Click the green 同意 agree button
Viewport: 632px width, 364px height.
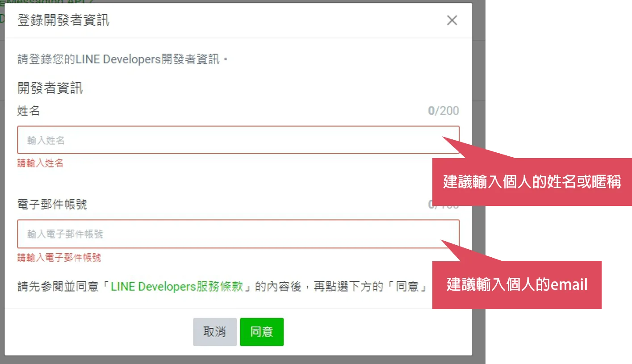(x=262, y=332)
